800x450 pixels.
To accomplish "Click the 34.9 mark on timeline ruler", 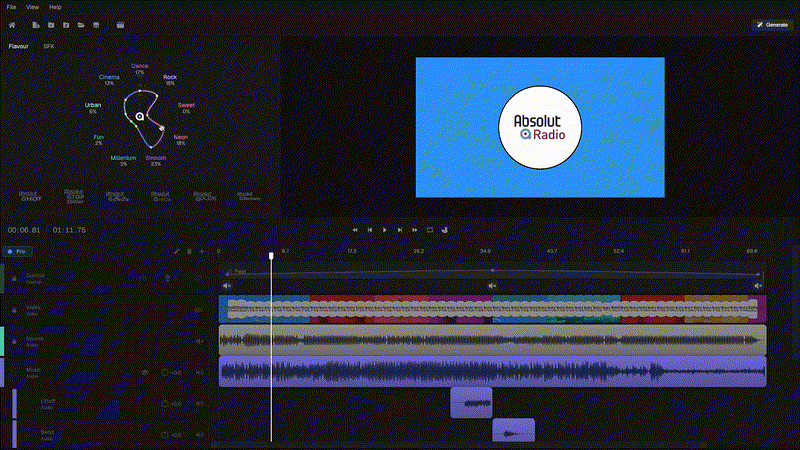I will point(485,251).
